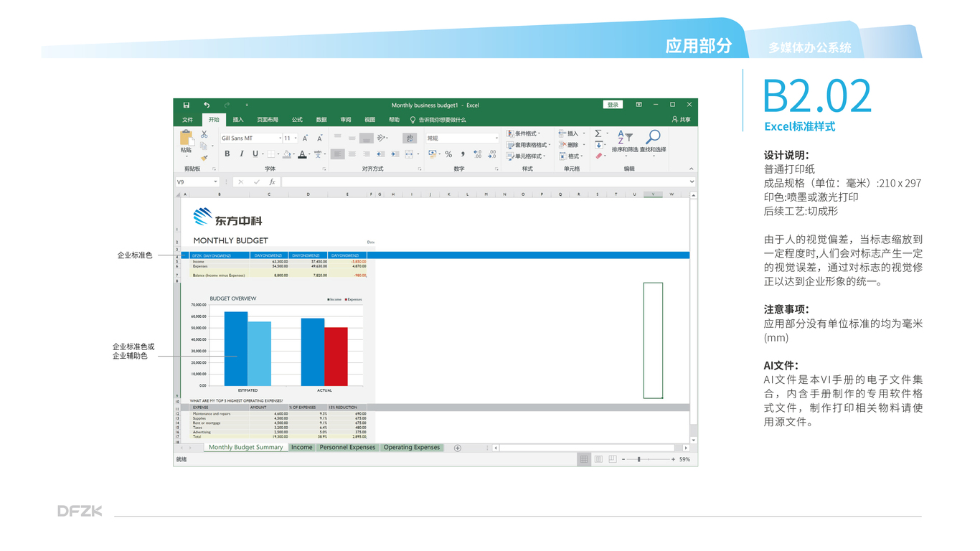
Task: Toggle wrap text button
Action: pos(410,138)
